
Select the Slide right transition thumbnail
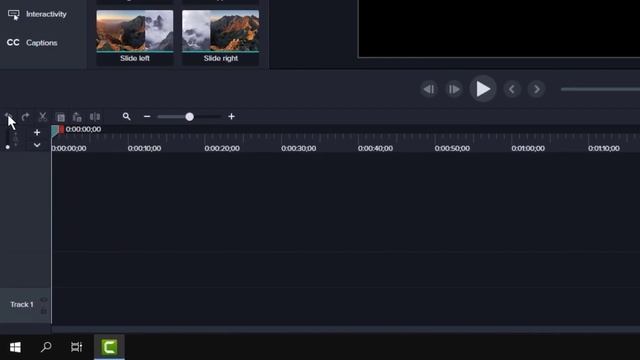pyautogui.click(x=220, y=37)
